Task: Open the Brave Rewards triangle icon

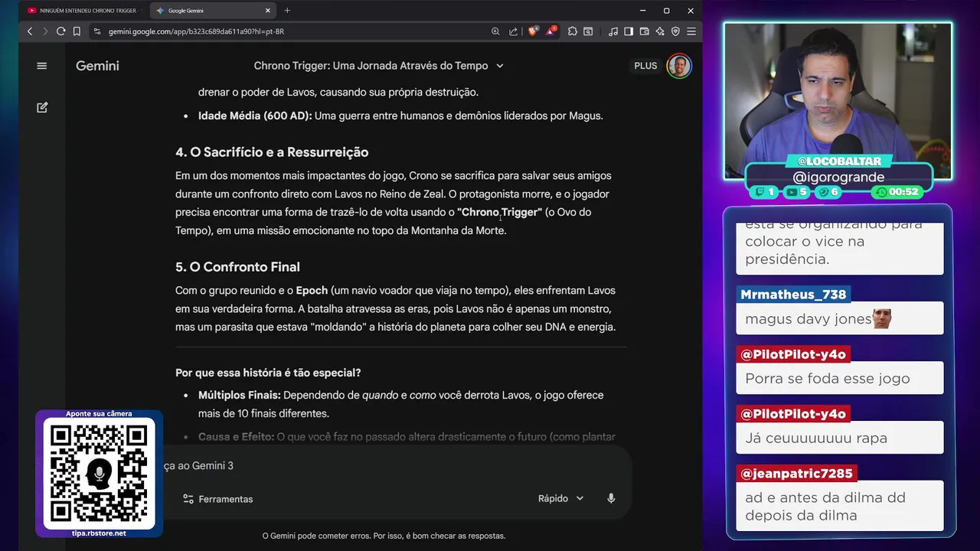Action: click(x=550, y=31)
